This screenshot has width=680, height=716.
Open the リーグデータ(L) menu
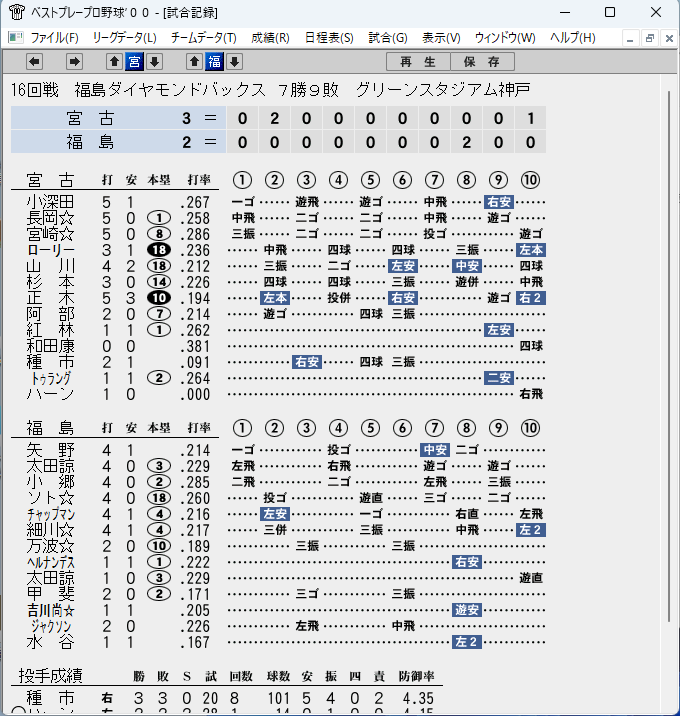[125, 38]
